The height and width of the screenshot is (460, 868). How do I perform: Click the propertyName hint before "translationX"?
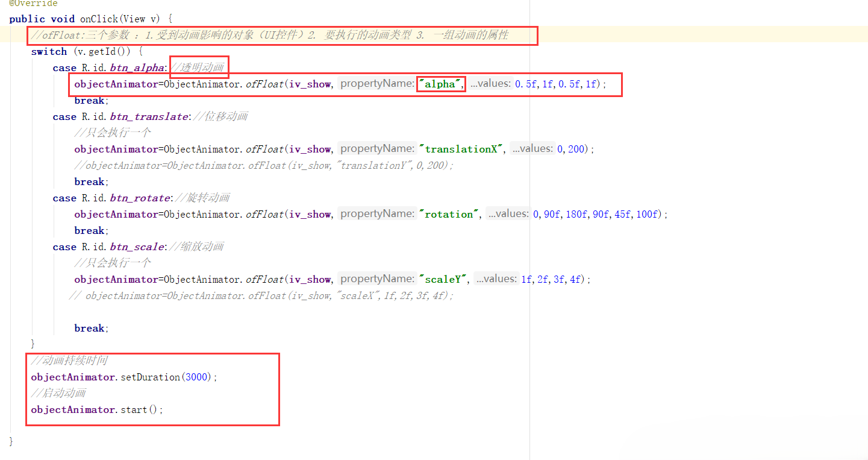377,149
